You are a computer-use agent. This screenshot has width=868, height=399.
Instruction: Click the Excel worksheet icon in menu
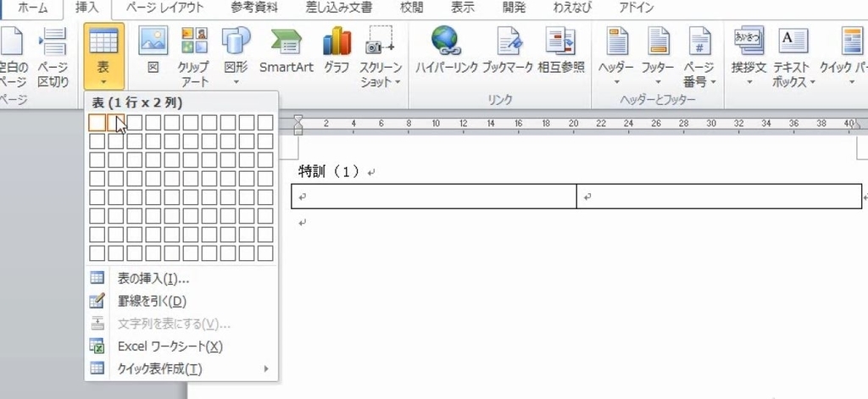97,346
